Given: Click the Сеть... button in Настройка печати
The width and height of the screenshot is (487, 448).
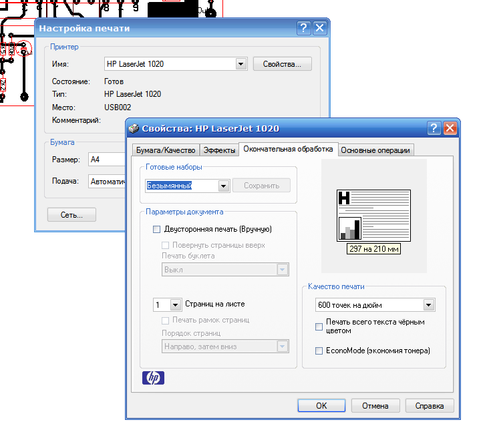Looking at the screenshot, I should (x=71, y=215).
